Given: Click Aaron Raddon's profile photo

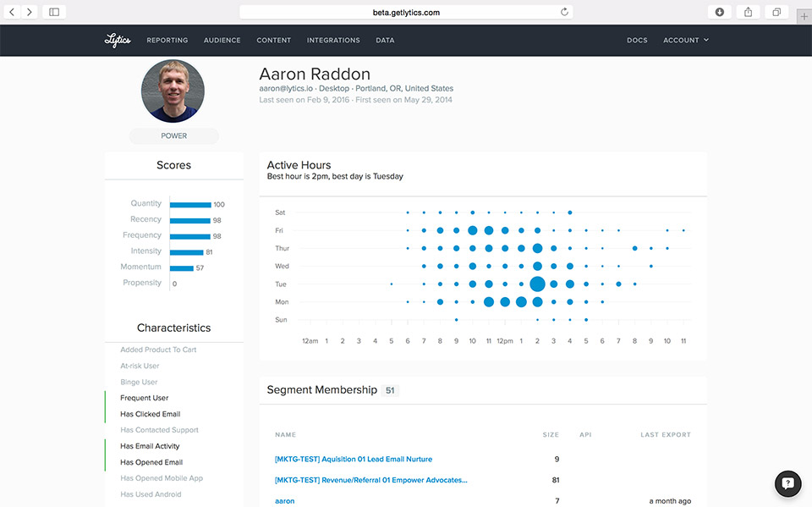Looking at the screenshot, I should point(173,91).
